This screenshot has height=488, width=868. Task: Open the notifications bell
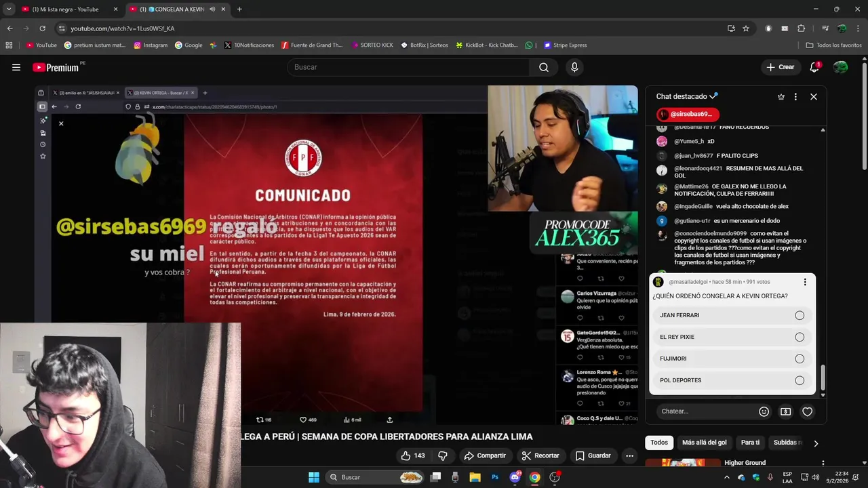pos(814,67)
